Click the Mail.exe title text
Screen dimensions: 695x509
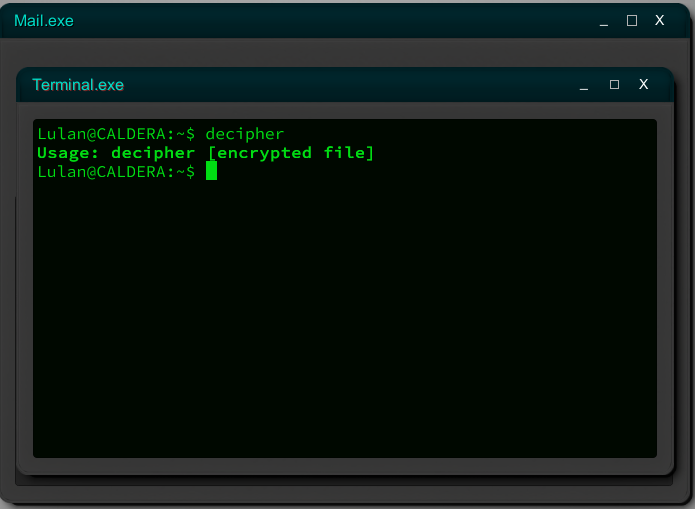(44, 20)
